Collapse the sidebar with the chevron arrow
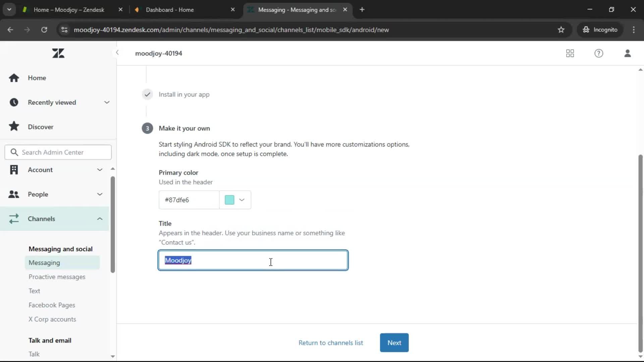 117,53
